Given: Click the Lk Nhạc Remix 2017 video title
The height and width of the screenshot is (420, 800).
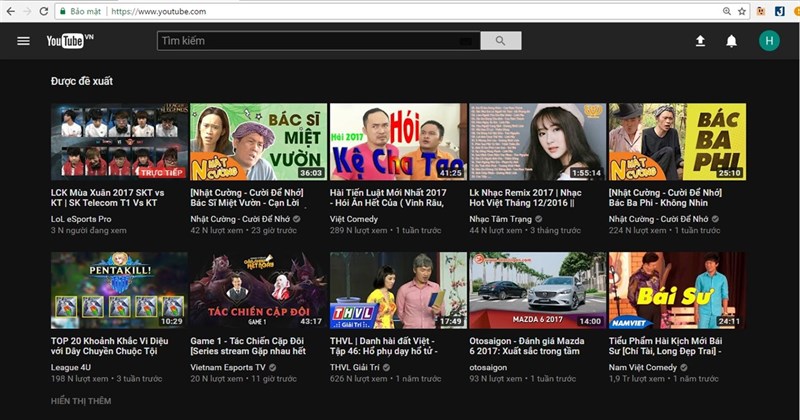Looking at the screenshot, I should pyautogui.click(x=535, y=198).
